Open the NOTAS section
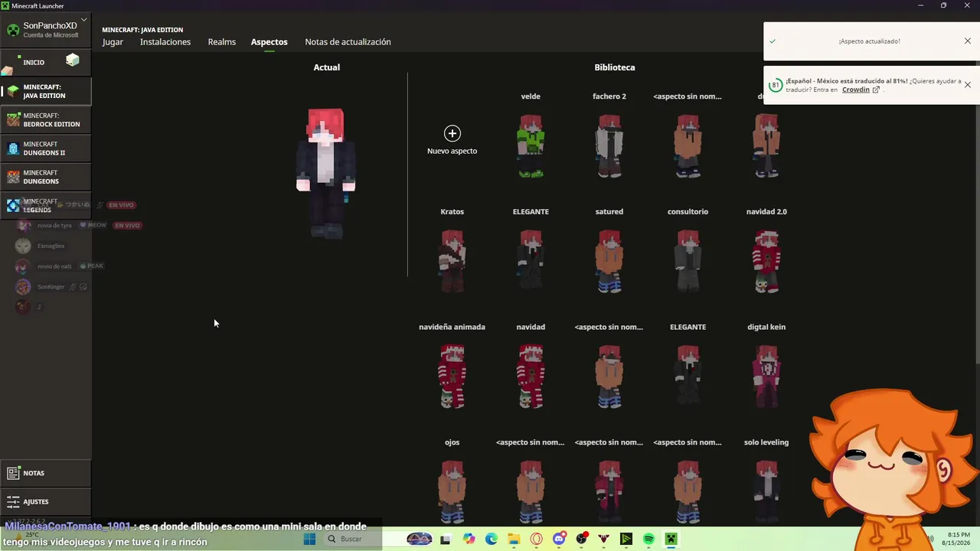Screen dimensions: 980x551 (45, 473)
